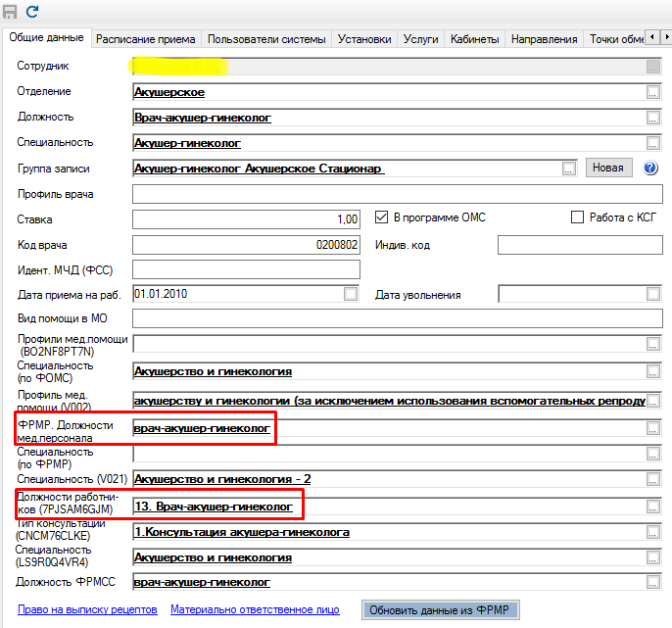
Task: Open the Право на выписку рецептов link
Action: click(x=87, y=609)
